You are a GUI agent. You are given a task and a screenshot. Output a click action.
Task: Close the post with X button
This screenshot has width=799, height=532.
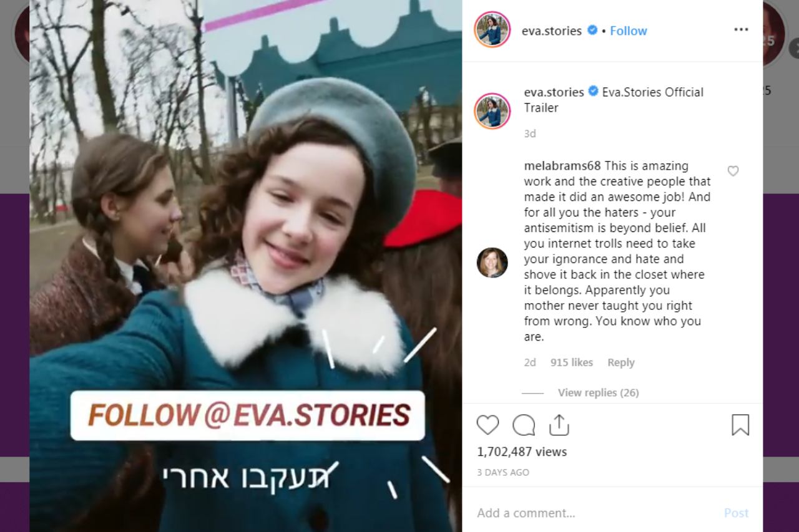[x=794, y=48]
